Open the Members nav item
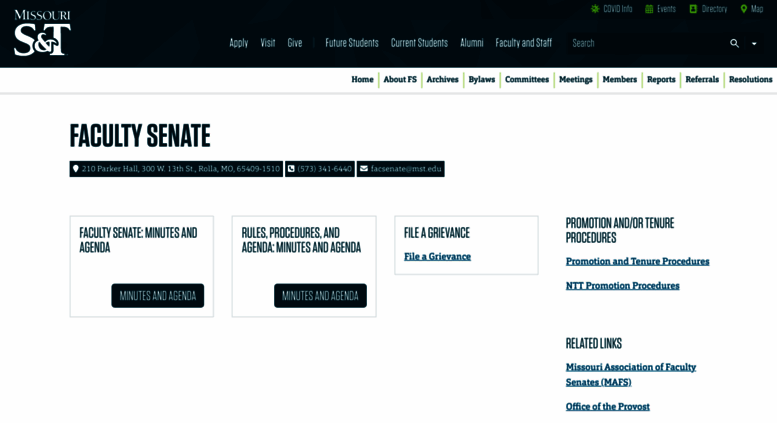 (619, 79)
